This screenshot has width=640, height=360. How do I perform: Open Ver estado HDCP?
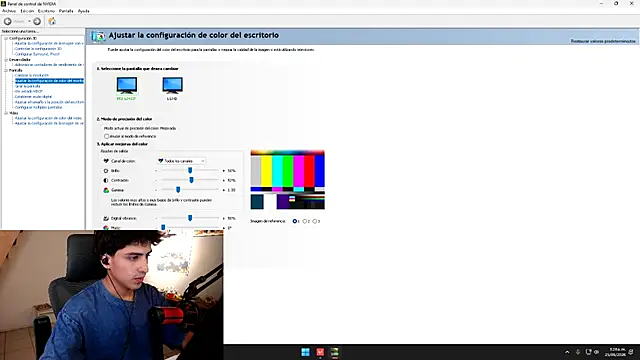click(x=28, y=91)
